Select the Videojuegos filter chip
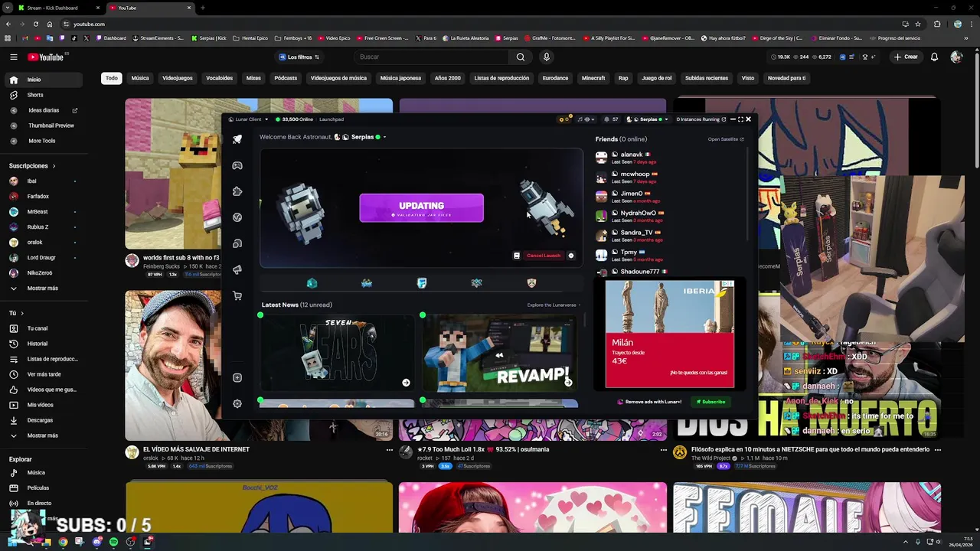Screen dimensions: 980x551 tap(178, 78)
